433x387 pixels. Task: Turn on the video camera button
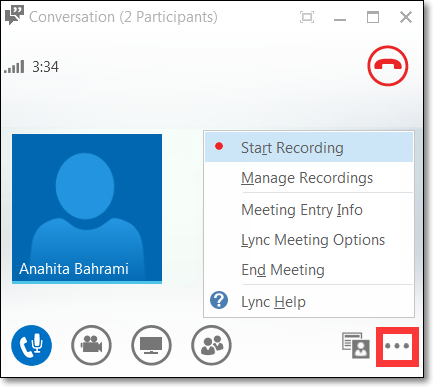pos(91,345)
